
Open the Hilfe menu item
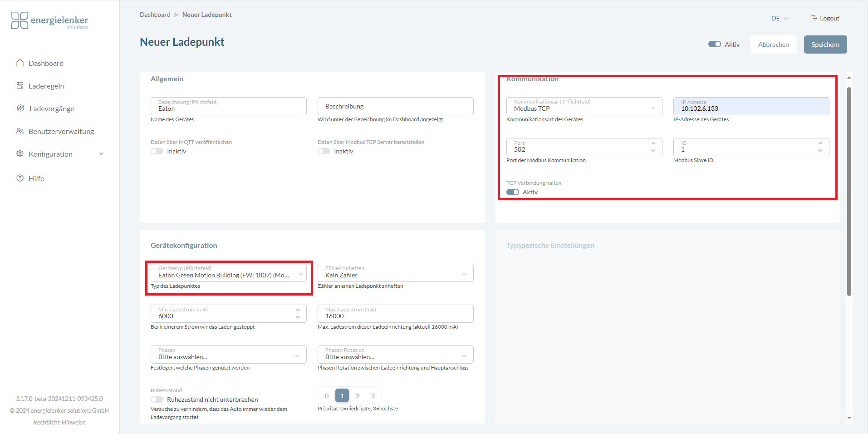click(x=36, y=178)
